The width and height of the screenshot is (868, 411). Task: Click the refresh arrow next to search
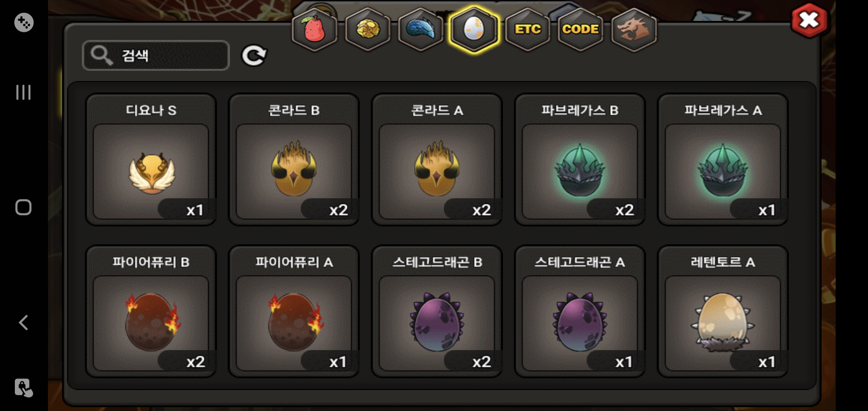point(254,56)
